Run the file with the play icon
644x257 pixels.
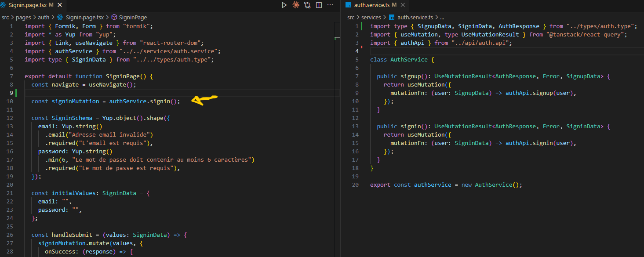click(x=284, y=5)
